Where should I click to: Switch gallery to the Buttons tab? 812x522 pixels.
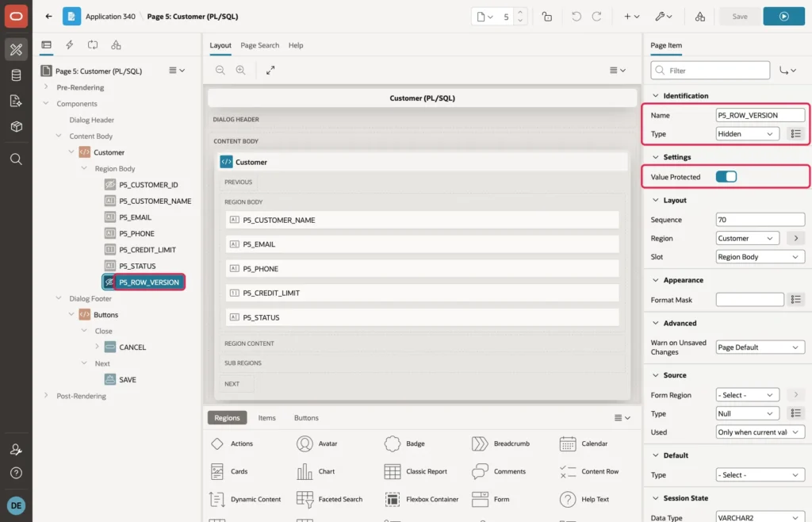tap(306, 418)
